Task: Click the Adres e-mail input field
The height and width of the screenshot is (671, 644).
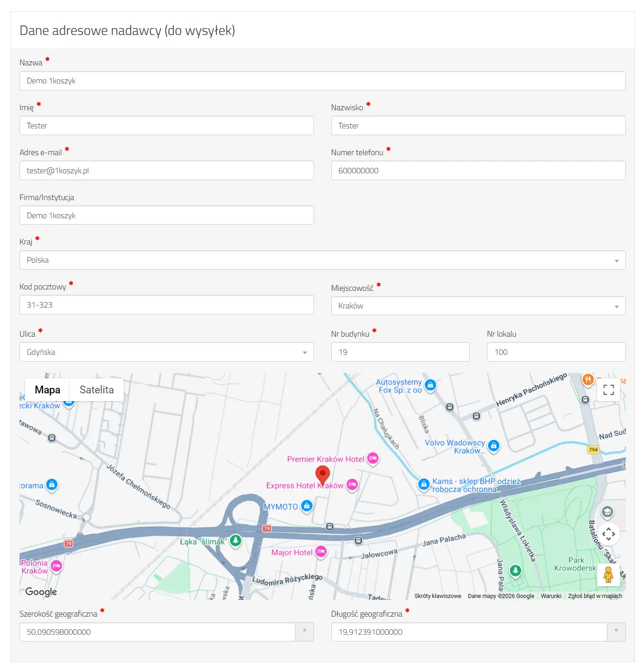Action: 167,171
